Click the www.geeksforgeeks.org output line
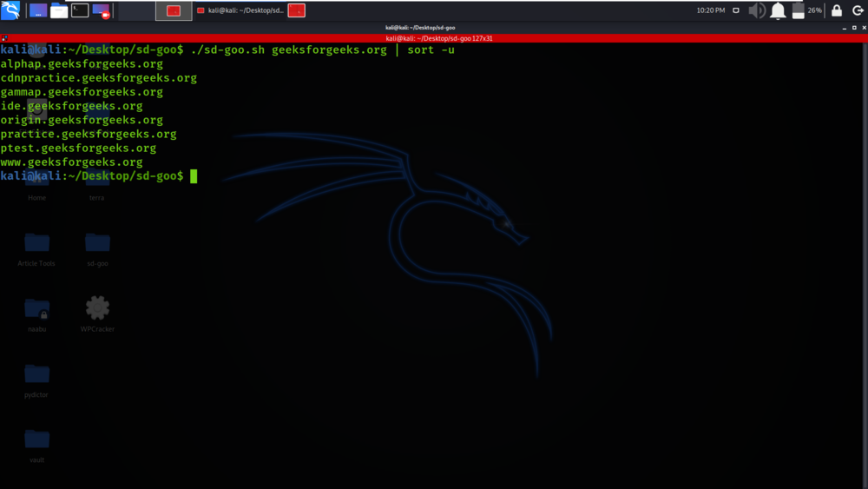 (71, 162)
